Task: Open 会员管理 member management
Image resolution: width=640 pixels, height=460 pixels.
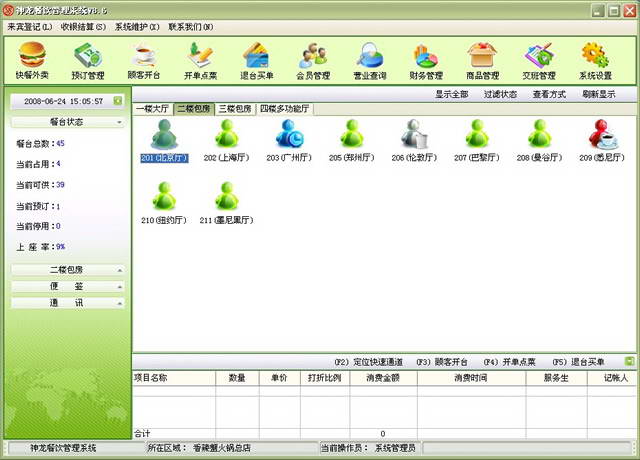Action: click(313, 60)
